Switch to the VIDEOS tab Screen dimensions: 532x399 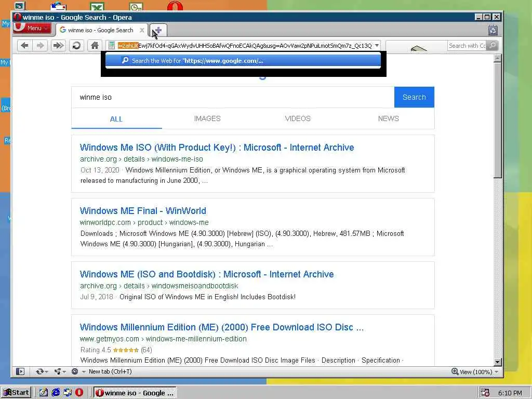click(x=298, y=119)
